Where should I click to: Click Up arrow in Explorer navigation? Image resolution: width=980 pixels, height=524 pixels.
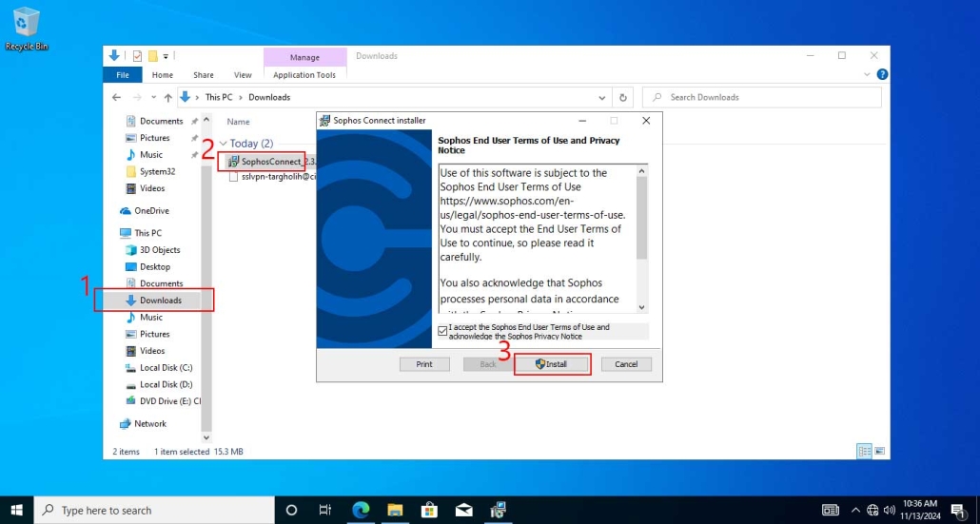tap(168, 97)
